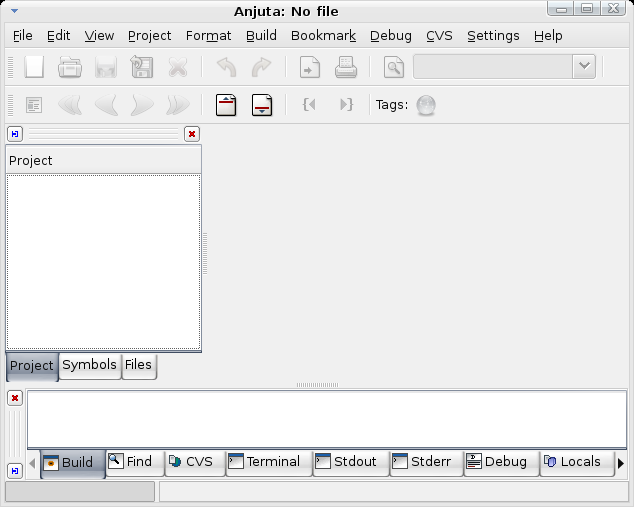
Task: Open the View menu
Action: (99, 36)
